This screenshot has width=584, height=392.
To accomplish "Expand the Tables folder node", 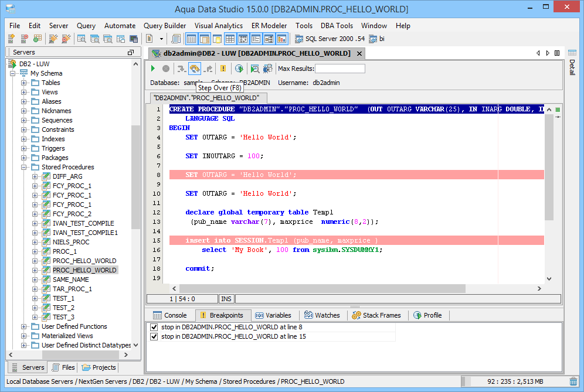I will pyautogui.click(x=24, y=83).
